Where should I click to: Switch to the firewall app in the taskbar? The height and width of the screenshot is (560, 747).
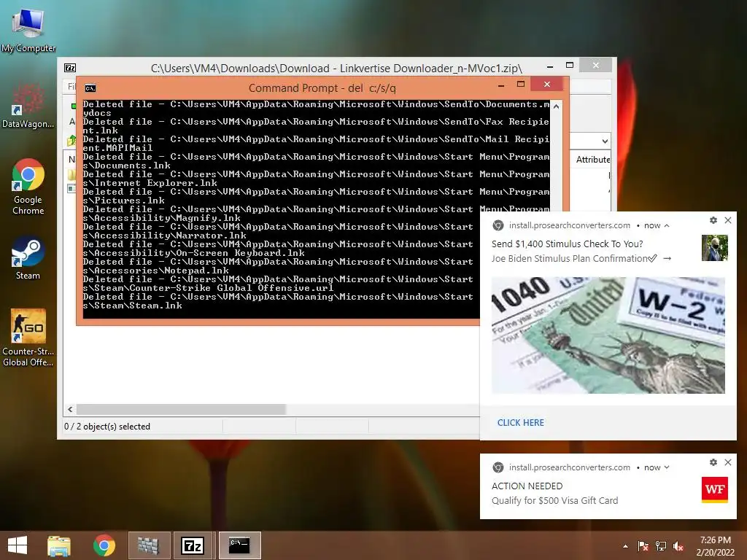[x=149, y=545]
